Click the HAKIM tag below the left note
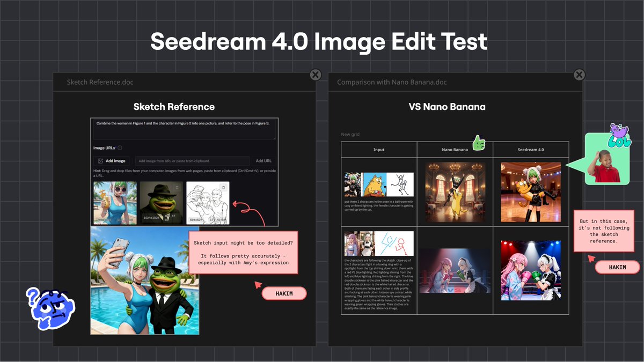 [284, 293]
